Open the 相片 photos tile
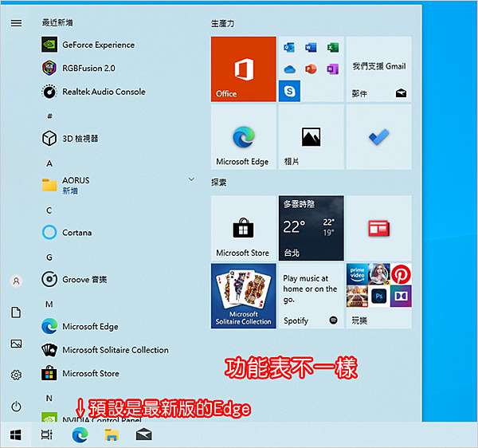478x448 pixels. 311,137
